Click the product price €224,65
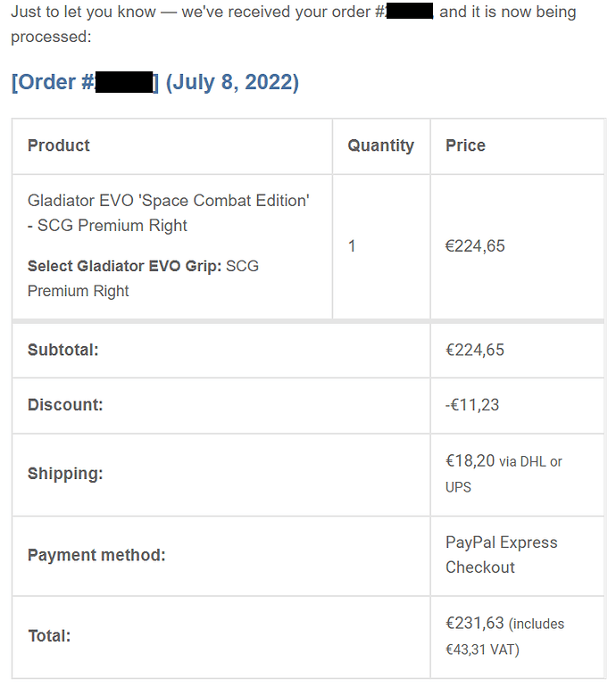Image resolution: width=616 pixels, height=687 pixels. pos(475,246)
